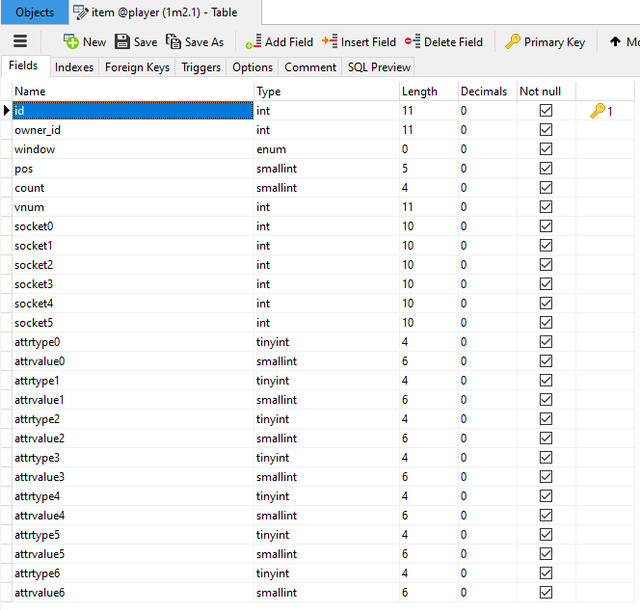Click the length value of vnum

point(407,207)
